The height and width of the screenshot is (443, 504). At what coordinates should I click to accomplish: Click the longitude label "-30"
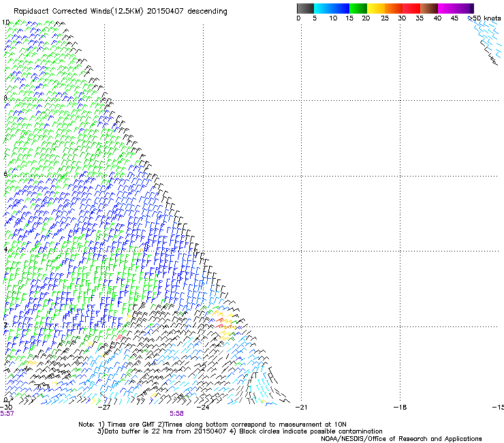point(5,407)
